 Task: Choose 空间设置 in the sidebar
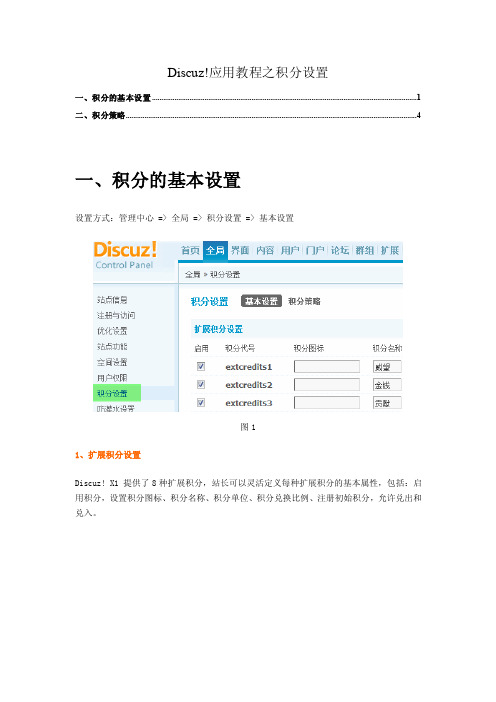pos(112,362)
